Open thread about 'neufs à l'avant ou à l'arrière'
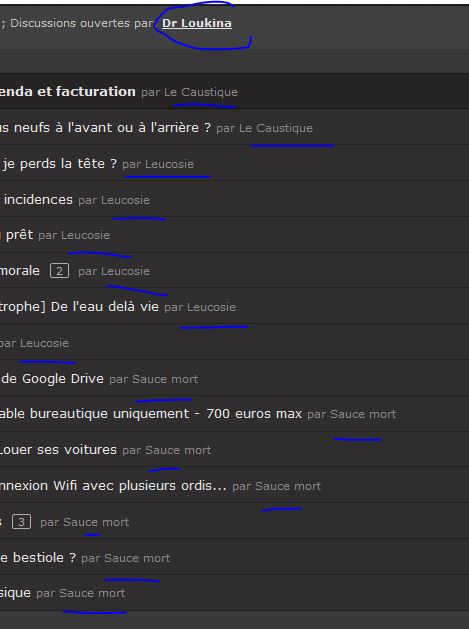The height and width of the screenshot is (629, 469). point(105,128)
